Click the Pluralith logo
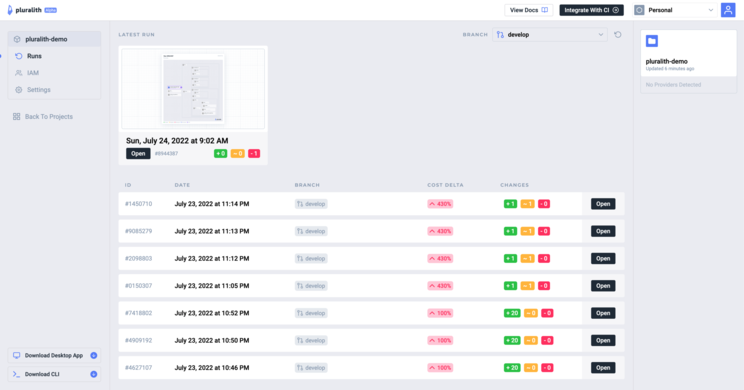The image size is (744, 390). click(x=32, y=10)
